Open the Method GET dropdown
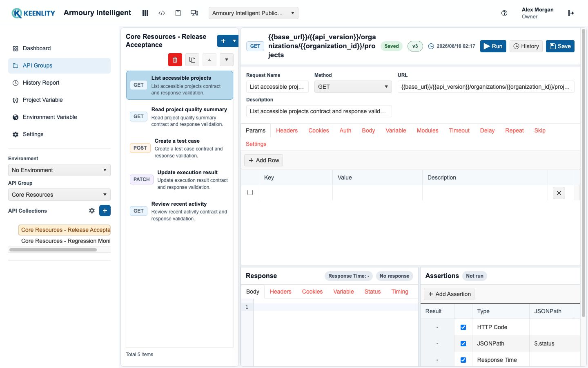This screenshot has width=588, height=368. (x=353, y=87)
